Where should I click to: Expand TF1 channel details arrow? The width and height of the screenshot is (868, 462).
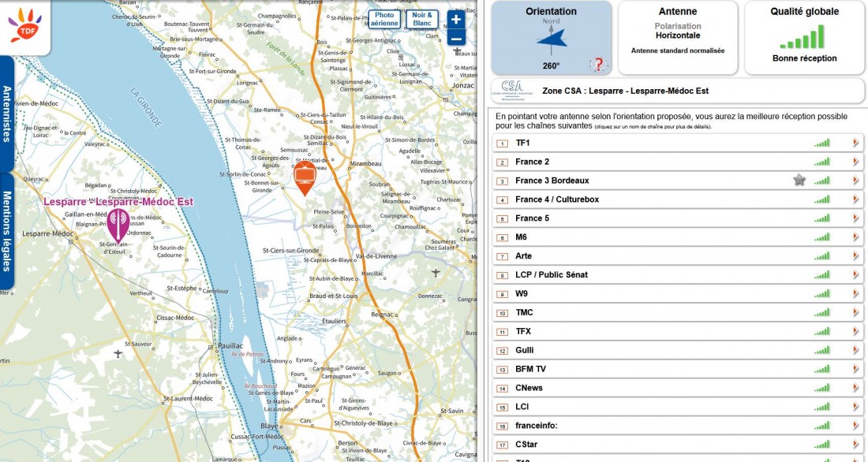[x=855, y=143]
